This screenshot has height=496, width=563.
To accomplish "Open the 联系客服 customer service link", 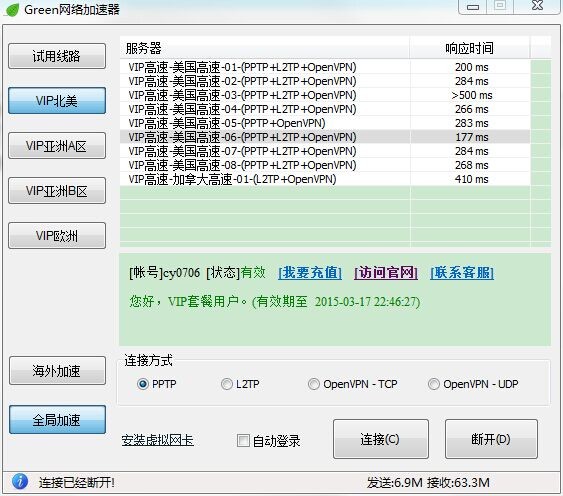I will [x=462, y=273].
